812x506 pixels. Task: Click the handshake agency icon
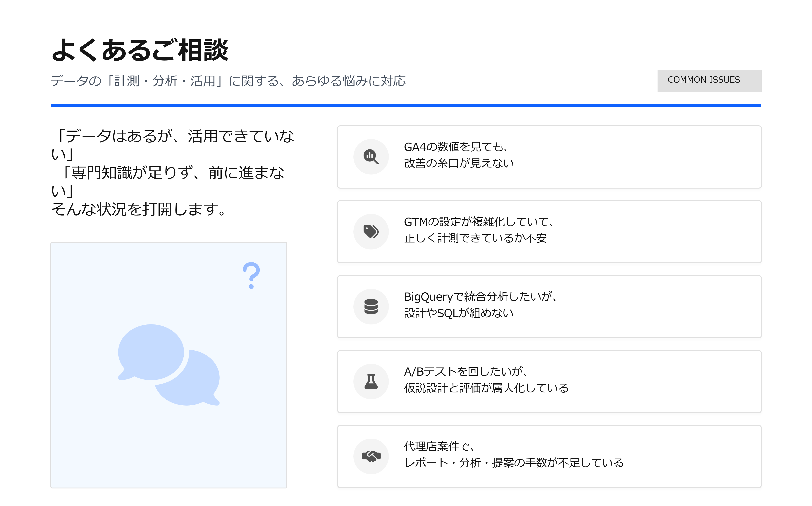coord(371,456)
